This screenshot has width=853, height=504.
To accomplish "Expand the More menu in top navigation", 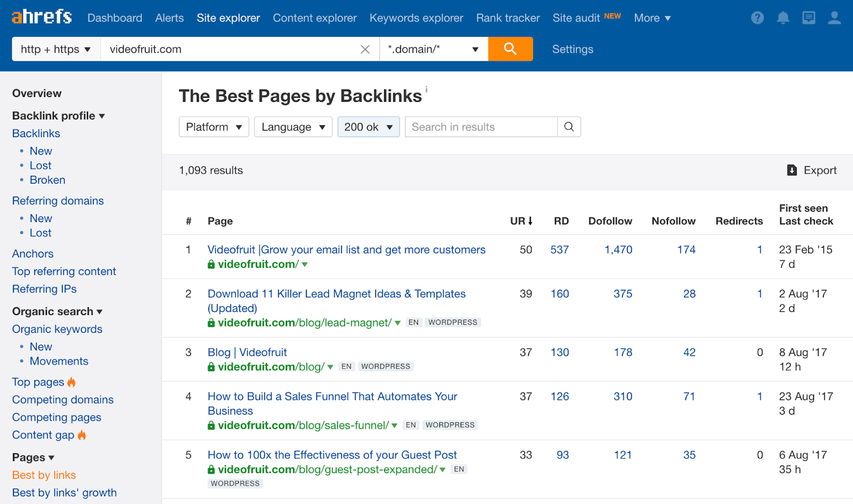I will pos(652,18).
